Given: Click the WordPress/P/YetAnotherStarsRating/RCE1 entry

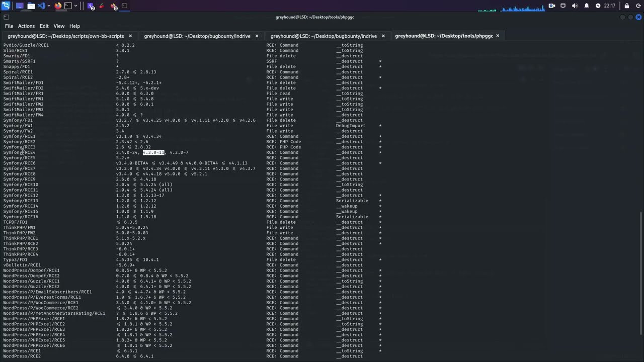Looking at the screenshot, I should [54, 313].
